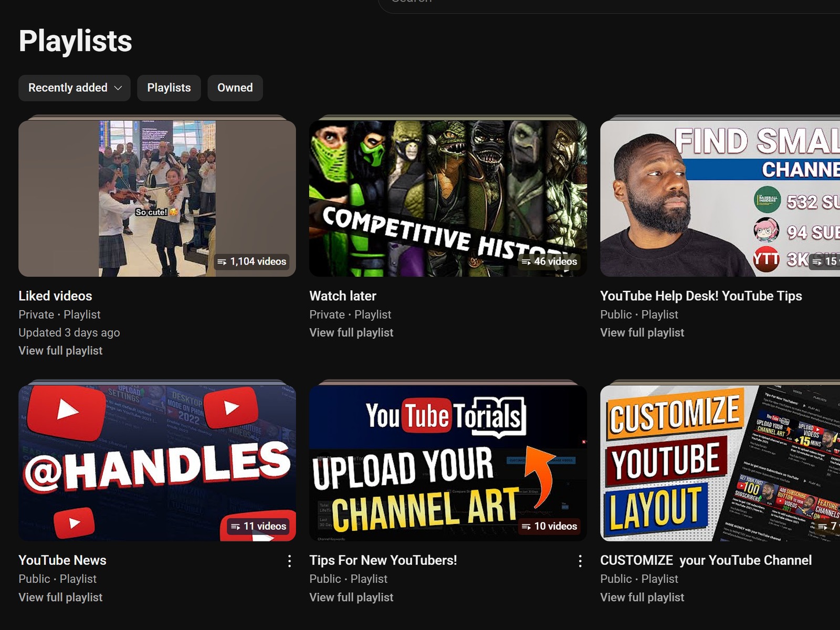The height and width of the screenshot is (630, 840).
Task: Select the Owned filter chip
Action: click(235, 88)
